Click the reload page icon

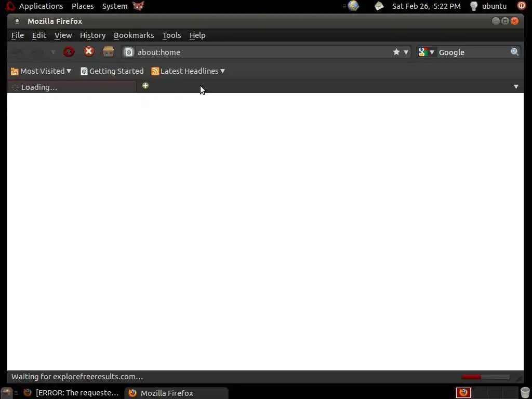tap(69, 52)
